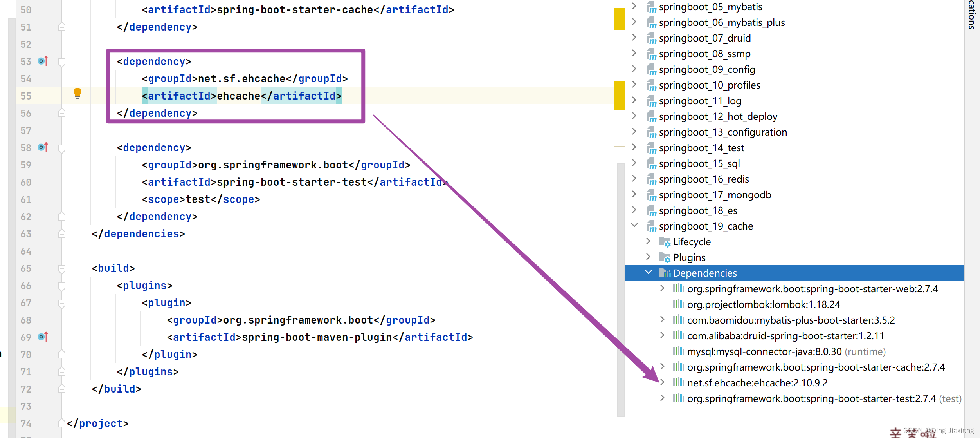This screenshot has height=438, width=980.
Task: Click the Maven module icon for springboot_19_cache
Action: [651, 226]
